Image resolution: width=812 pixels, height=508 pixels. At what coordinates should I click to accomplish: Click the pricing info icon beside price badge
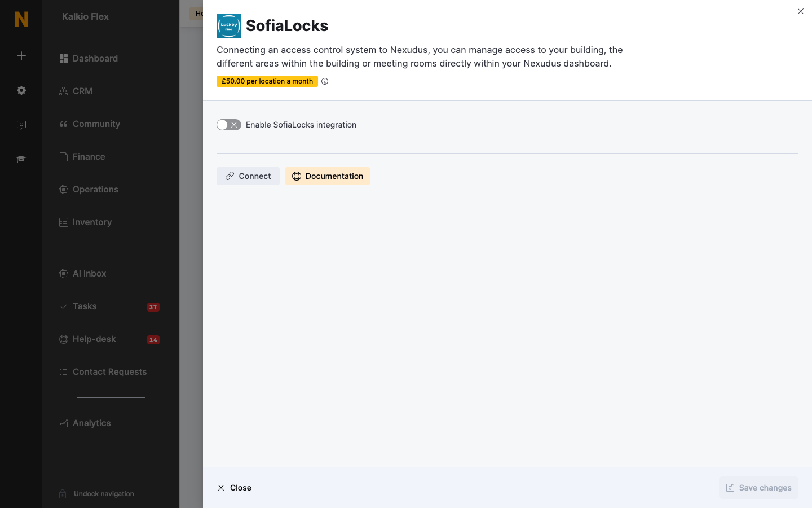click(325, 81)
